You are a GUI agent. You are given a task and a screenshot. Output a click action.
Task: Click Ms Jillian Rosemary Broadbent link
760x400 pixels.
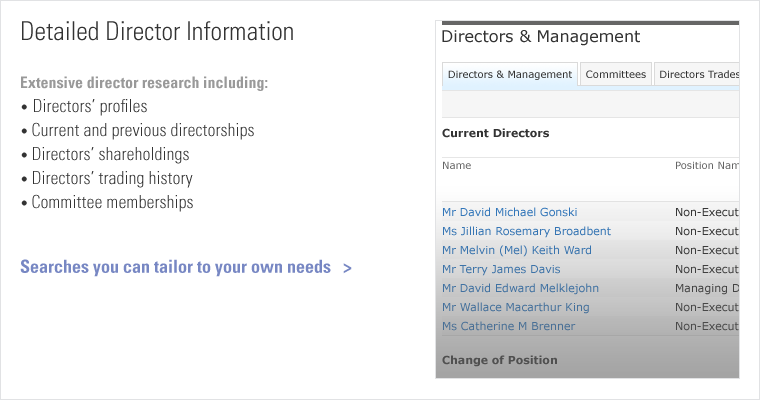(x=526, y=231)
